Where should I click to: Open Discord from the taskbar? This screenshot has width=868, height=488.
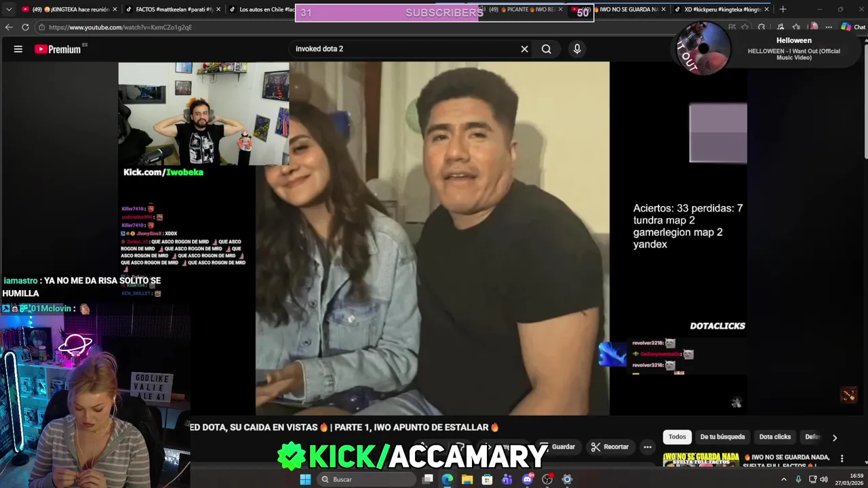point(528,479)
